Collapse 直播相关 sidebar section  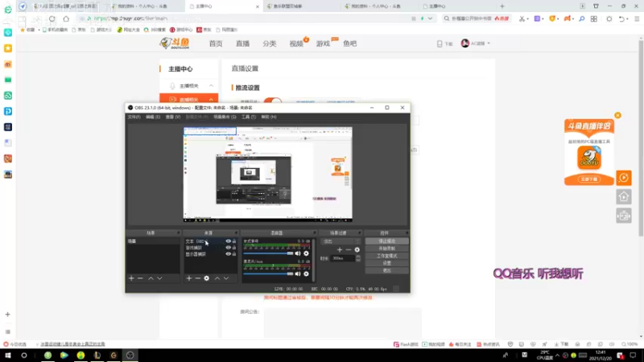(x=211, y=99)
